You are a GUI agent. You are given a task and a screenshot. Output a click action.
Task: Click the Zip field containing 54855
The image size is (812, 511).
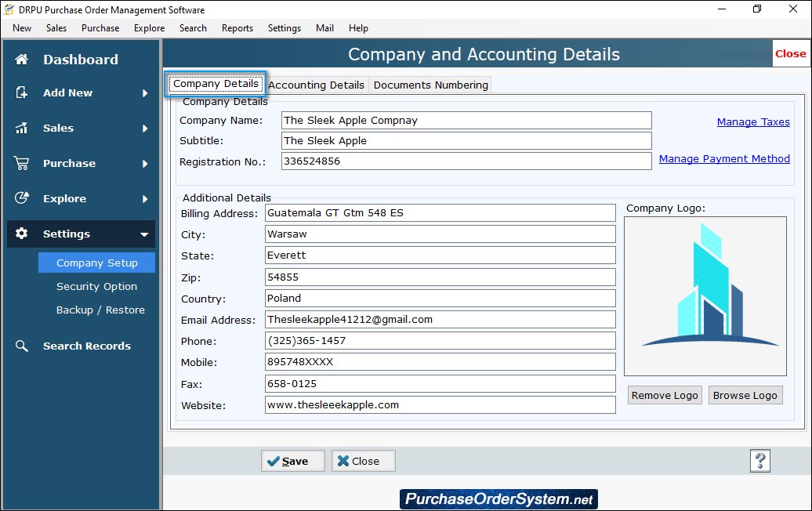tap(440, 277)
